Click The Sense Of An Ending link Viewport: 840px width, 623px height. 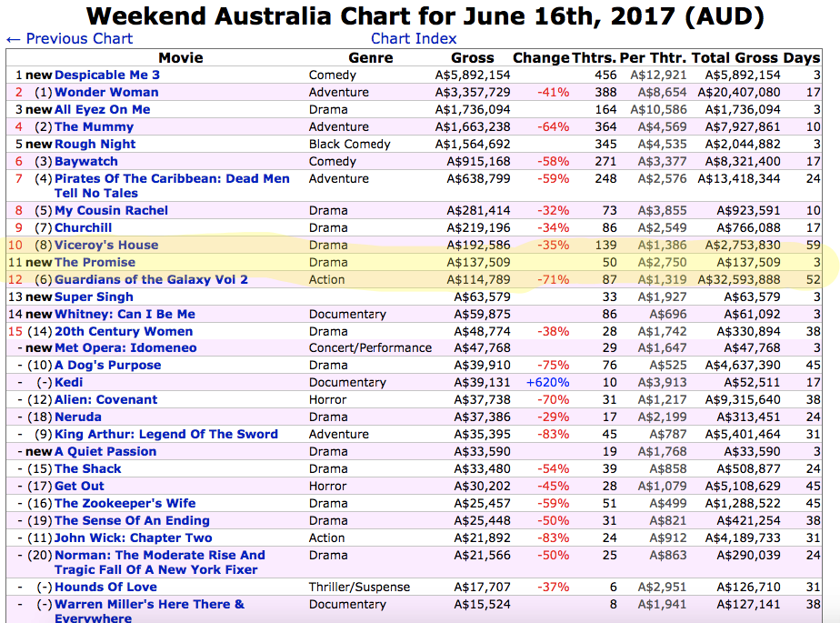pyautogui.click(x=132, y=520)
